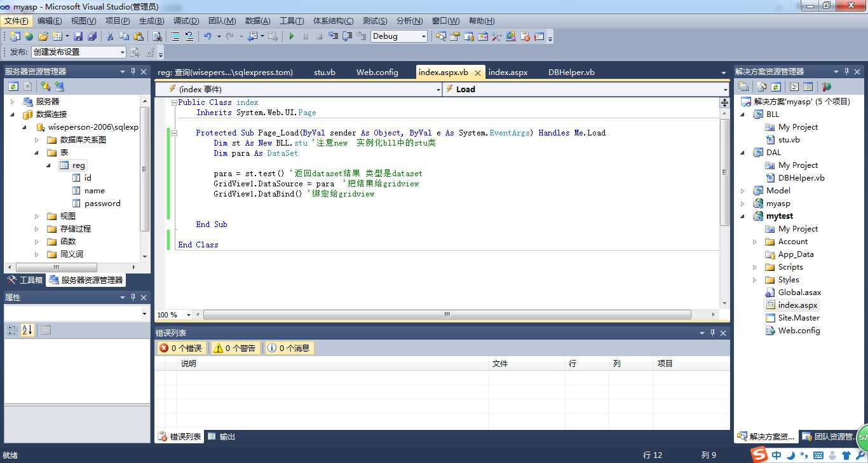Click the Refresh icon in Solution Explorer
This screenshot has width=868, height=463.
(x=776, y=86)
